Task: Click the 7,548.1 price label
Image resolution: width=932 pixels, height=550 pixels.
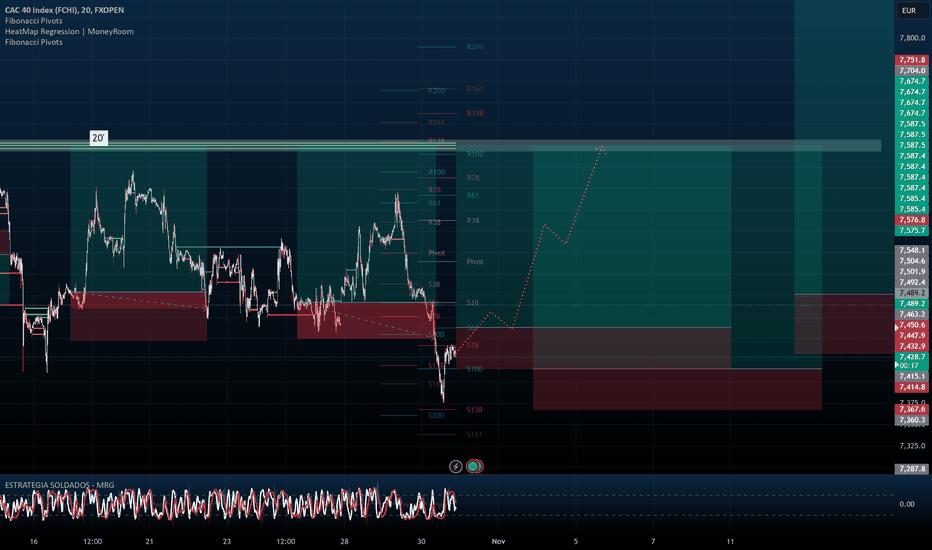Action: [x=912, y=250]
